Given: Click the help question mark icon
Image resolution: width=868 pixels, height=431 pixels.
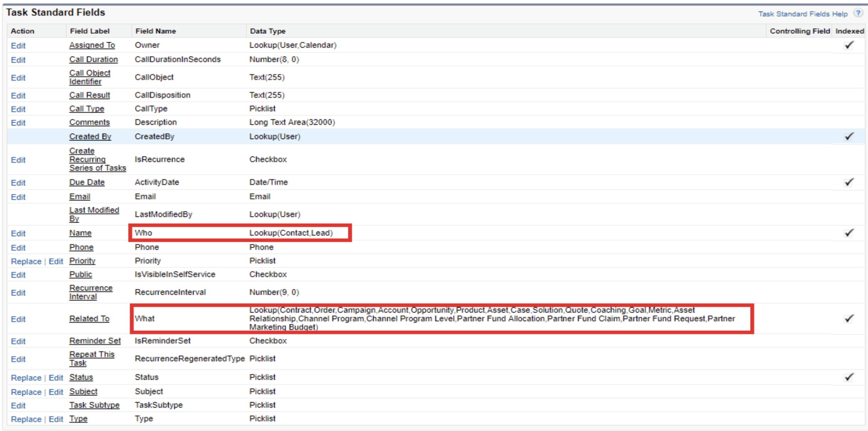Looking at the screenshot, I should pyautogui.click(x=858, y=13).
